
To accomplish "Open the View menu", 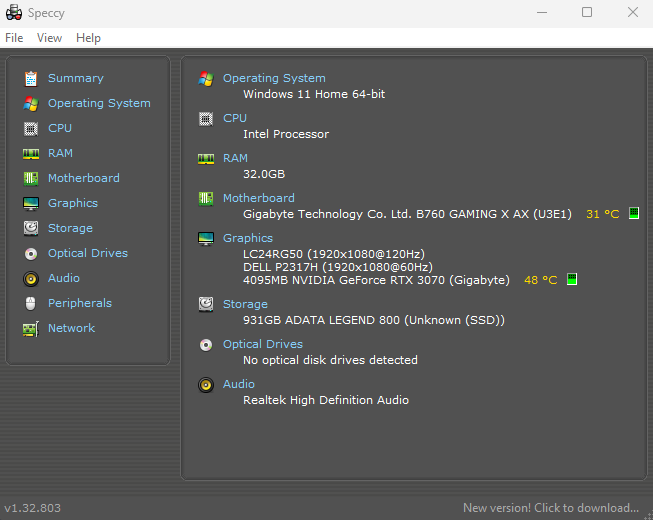I will (49, 38).
